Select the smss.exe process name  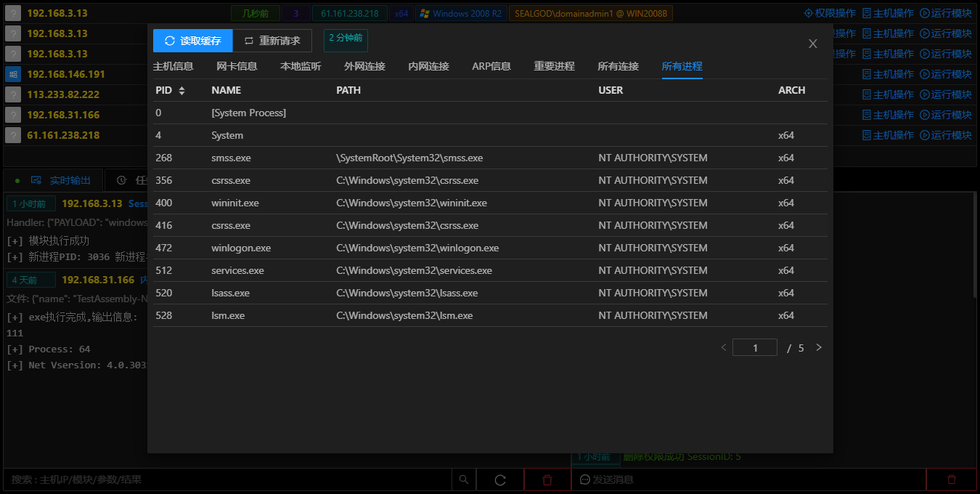tap(231, 158)
